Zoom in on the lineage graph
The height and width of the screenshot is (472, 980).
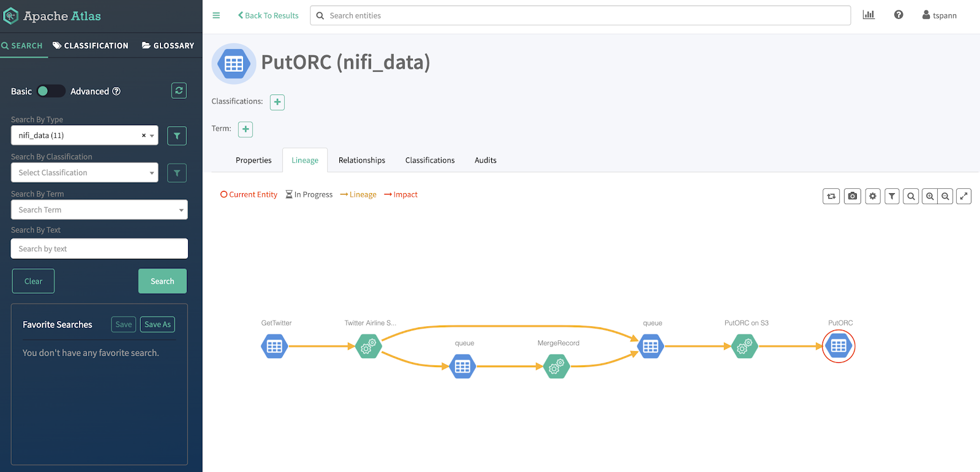[x=930, y=196]
